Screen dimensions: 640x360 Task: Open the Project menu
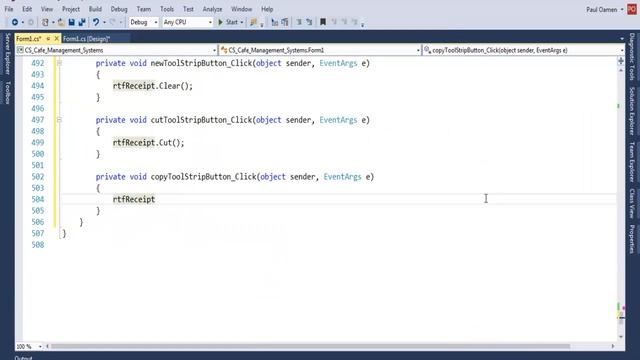click(x=71, y=9)
